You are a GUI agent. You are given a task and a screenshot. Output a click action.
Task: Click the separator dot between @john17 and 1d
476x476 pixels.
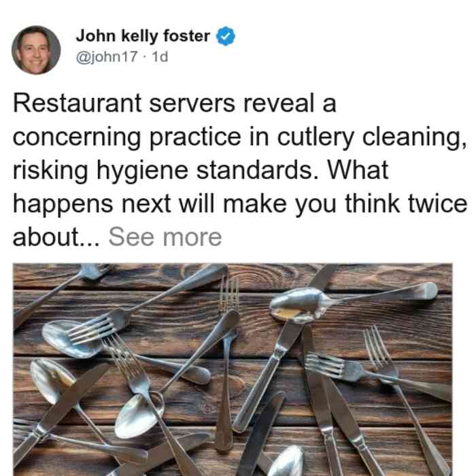click(x=145, y=57)
